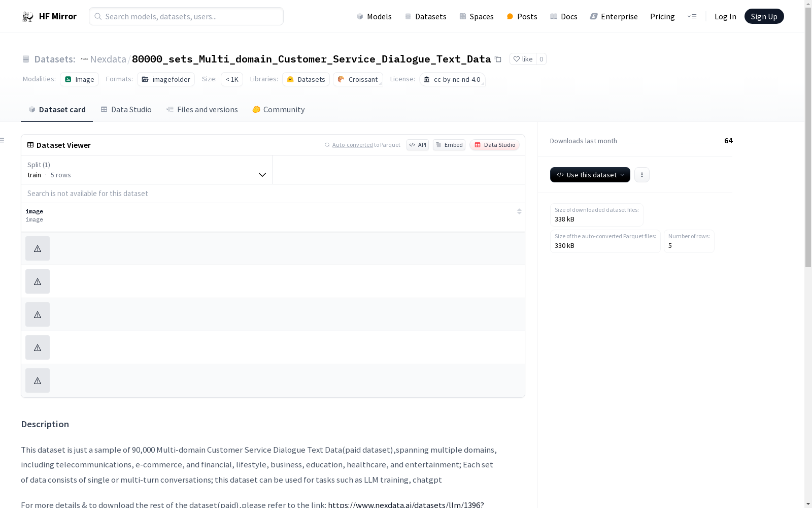The height and width of the screenshot is (508, 812).
Task: Open the more-options three-dot menu beside Use this dataset
Action: [x=642, y=175]
